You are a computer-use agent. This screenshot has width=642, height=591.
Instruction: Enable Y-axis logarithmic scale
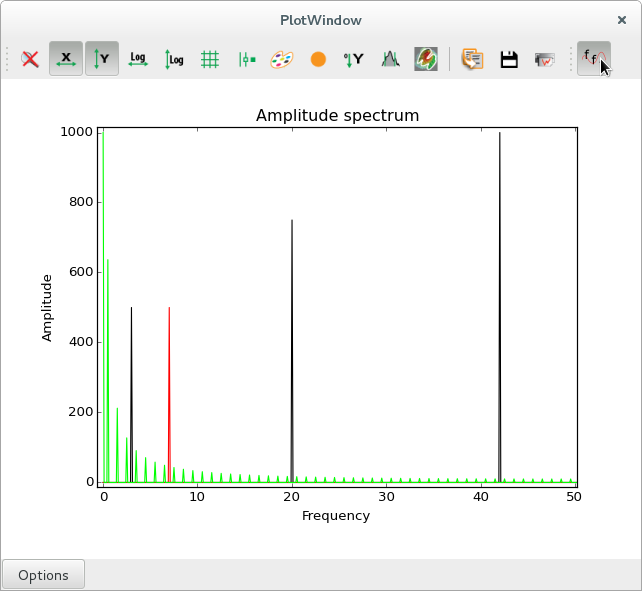(x=174, y=60)
